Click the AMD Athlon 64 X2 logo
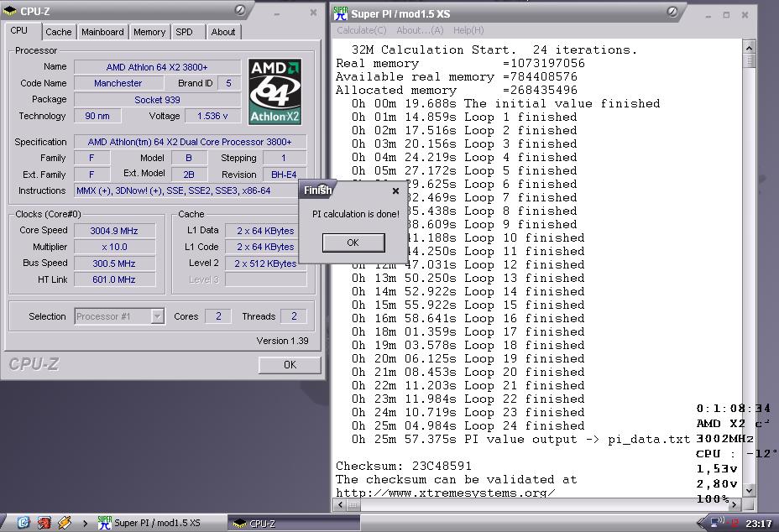 coord(274,92)
